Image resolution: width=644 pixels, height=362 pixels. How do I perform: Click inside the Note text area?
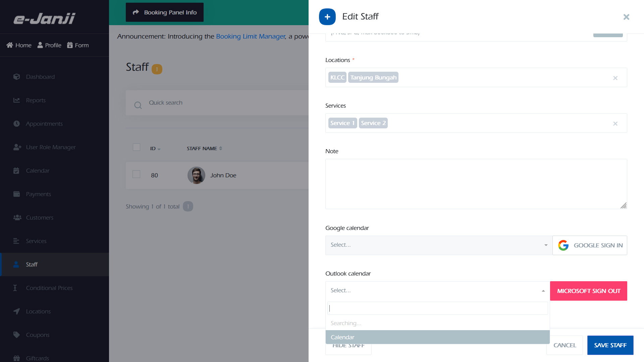click(476, 184)
